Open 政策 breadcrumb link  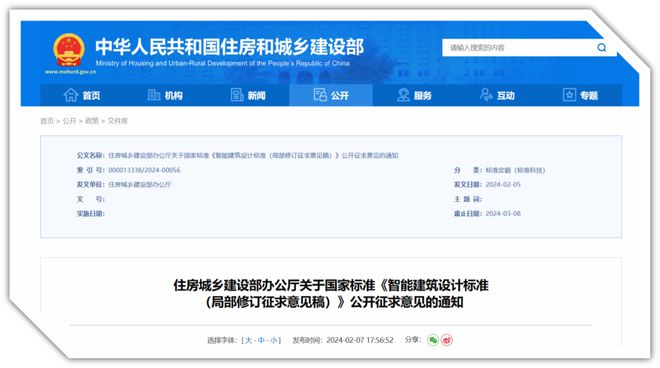point(92,121)
